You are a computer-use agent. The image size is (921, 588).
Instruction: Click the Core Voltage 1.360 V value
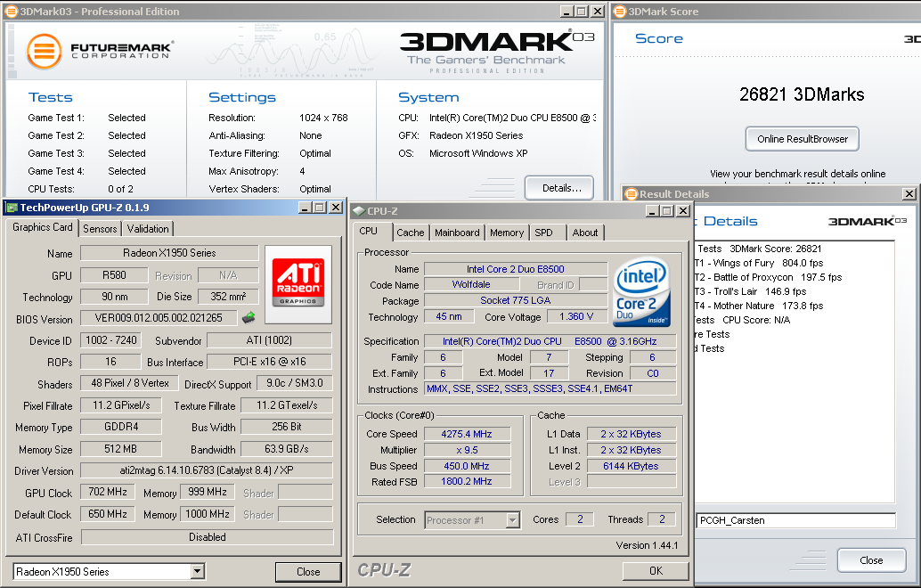point(577,316)
